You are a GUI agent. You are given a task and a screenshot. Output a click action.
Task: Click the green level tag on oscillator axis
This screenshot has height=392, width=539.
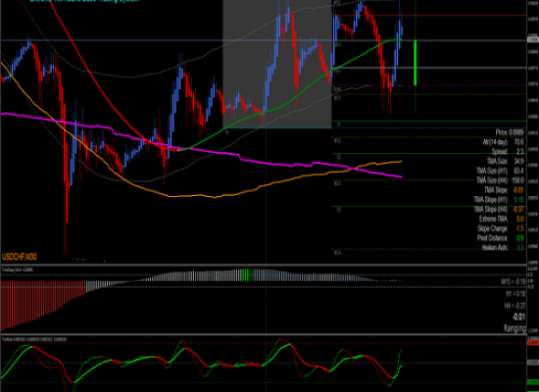[532, 382]
